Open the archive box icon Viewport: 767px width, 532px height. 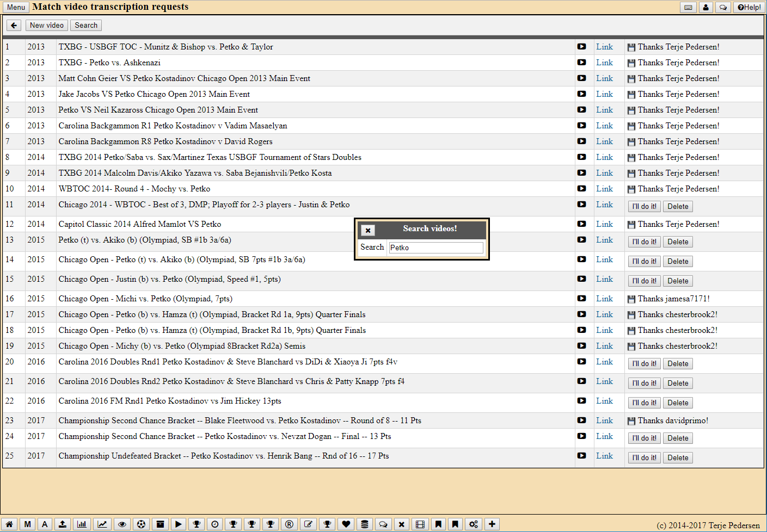pos(160,524)
